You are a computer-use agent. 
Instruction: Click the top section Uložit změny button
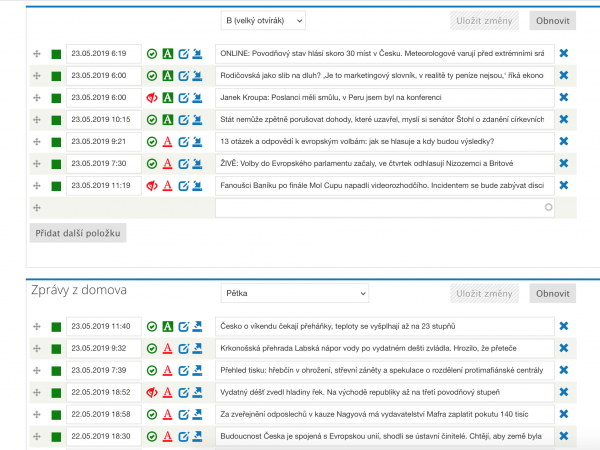coord(484,21)
